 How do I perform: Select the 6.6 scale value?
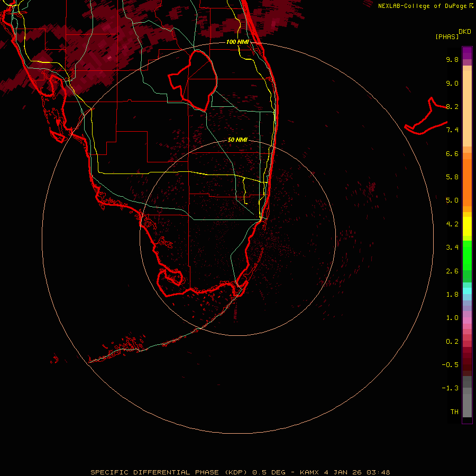tap(452, 153)
